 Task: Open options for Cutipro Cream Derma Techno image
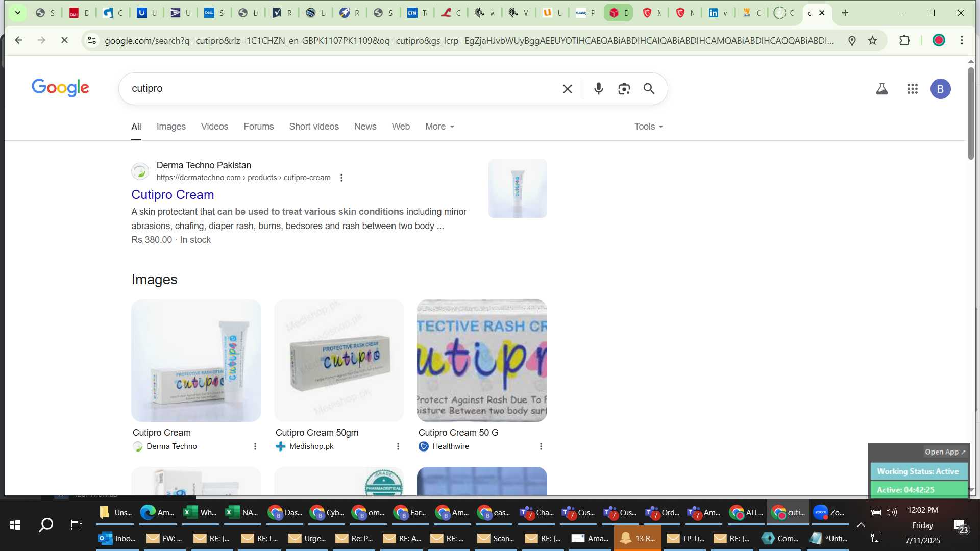click(x=255, y=446)
